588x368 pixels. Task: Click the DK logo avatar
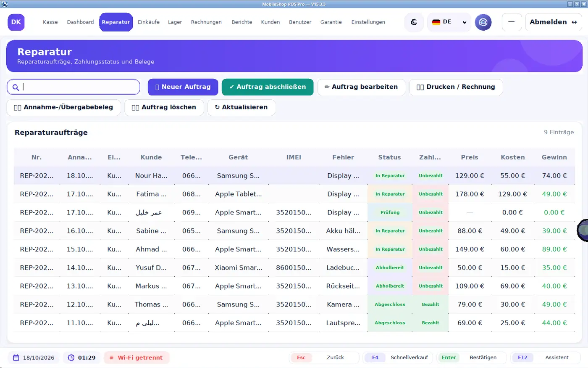click(16, 22)
